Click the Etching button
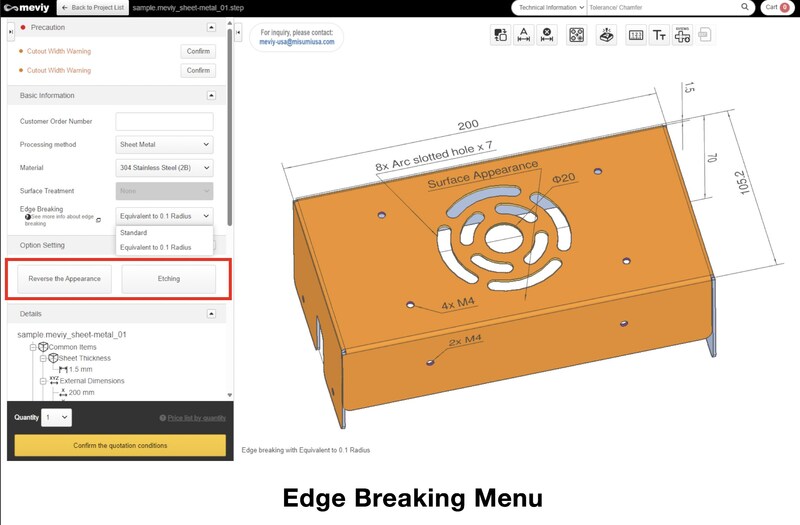This screenshot has width=800, height=525. pyautogui.click(x=168, y=278)
